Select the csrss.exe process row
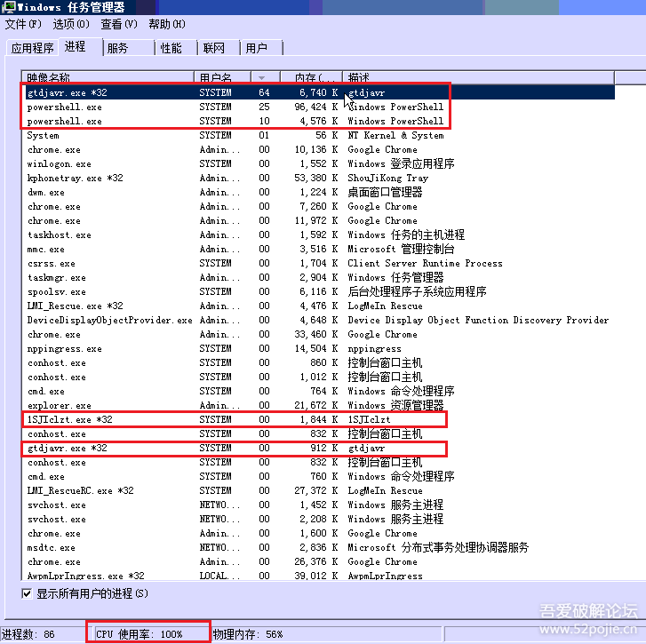This screenshot has width=646, height=644. coord(318,263)
